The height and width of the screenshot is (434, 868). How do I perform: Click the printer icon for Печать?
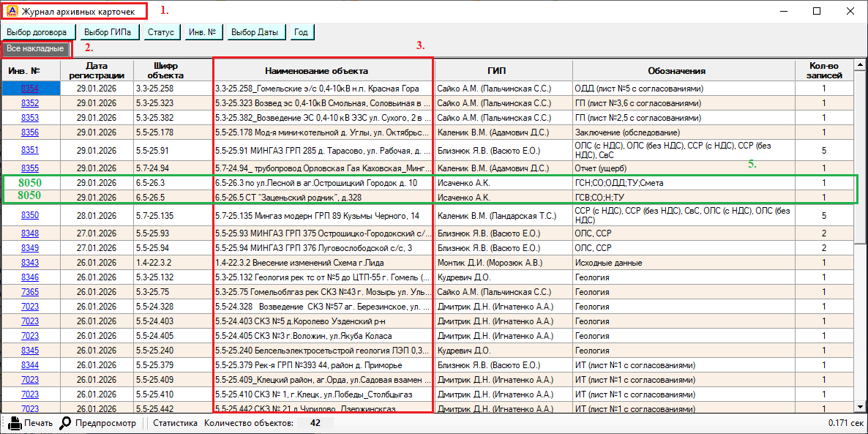14,423
